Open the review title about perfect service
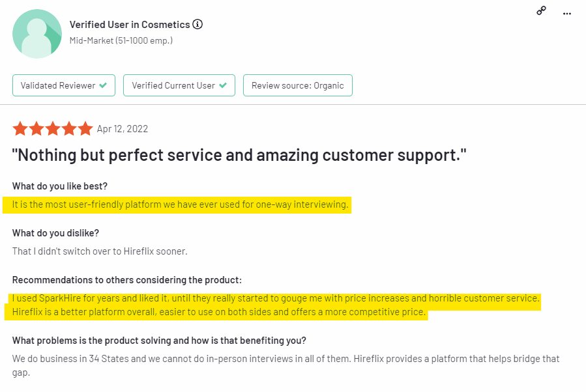This screenshot has width=586, height=392. (239, 156)
